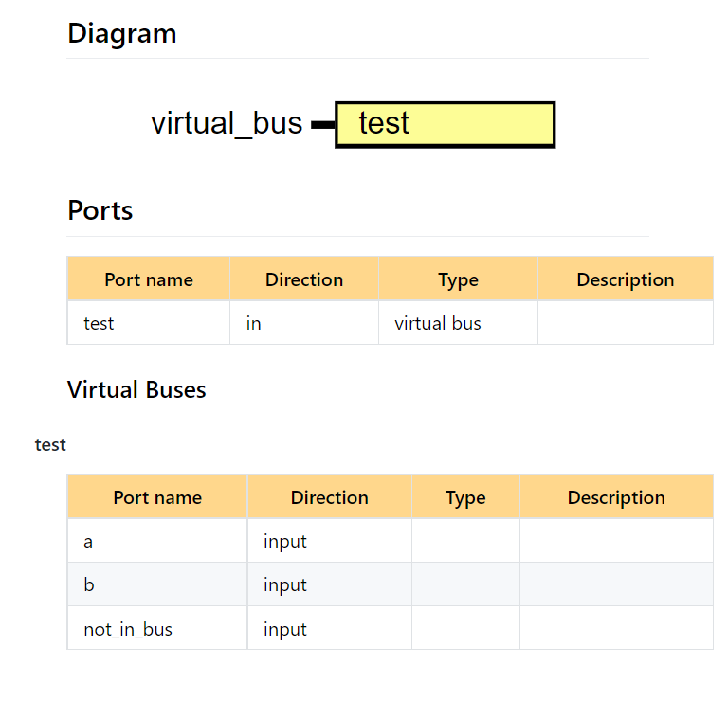Click the Diagram heading
Image resolution: width=728 pixels, height=701 pixels.
point(122,34)
